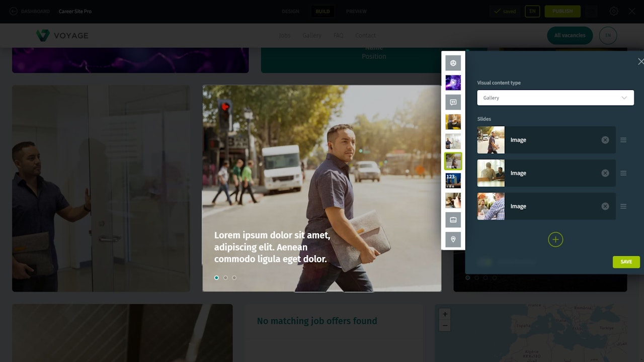
Task: Click the No matching job offers found text
Action: coord(317,321)
